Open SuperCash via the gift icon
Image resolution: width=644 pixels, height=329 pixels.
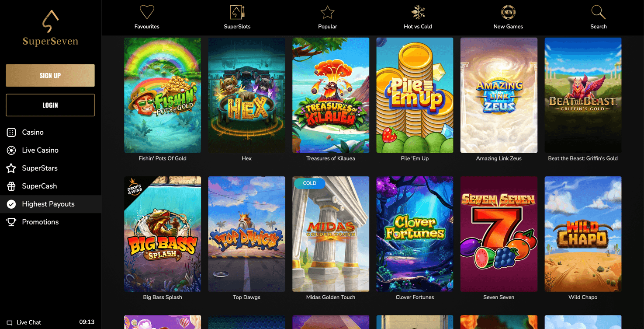point(11,186)
